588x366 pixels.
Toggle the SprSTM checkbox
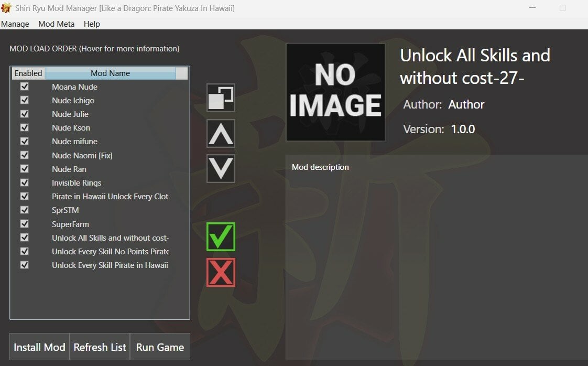tap(25, 210)
